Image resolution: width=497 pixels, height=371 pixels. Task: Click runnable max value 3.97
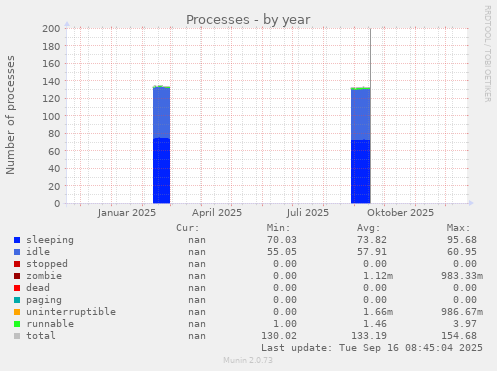point(465,324)
